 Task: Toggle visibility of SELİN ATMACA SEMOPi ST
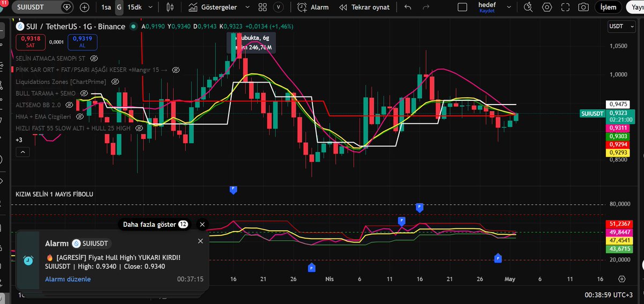pyautogui.click(x=94, y=57)
